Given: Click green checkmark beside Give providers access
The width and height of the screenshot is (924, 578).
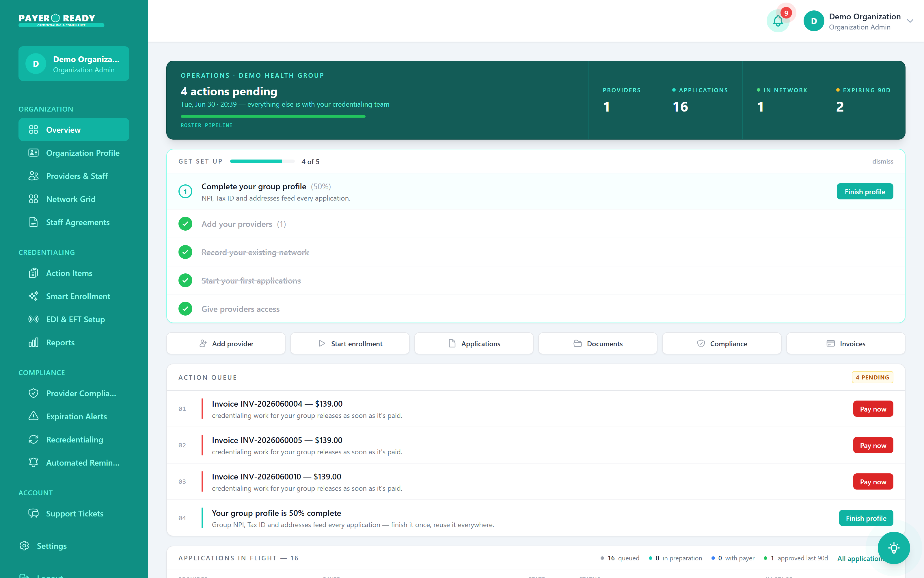Looking at the screenshot, I should [185, 308].
